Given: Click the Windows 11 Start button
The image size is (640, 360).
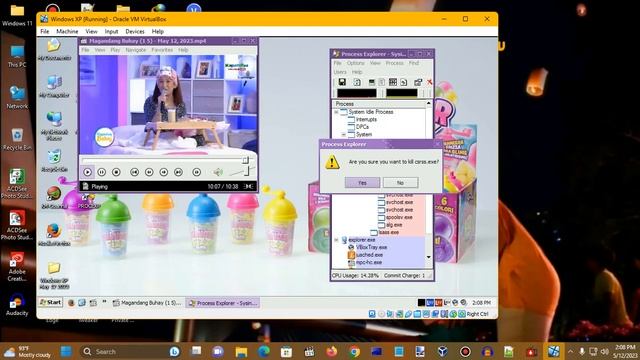Looking at the screenshot, I should (x=66, y=351).
